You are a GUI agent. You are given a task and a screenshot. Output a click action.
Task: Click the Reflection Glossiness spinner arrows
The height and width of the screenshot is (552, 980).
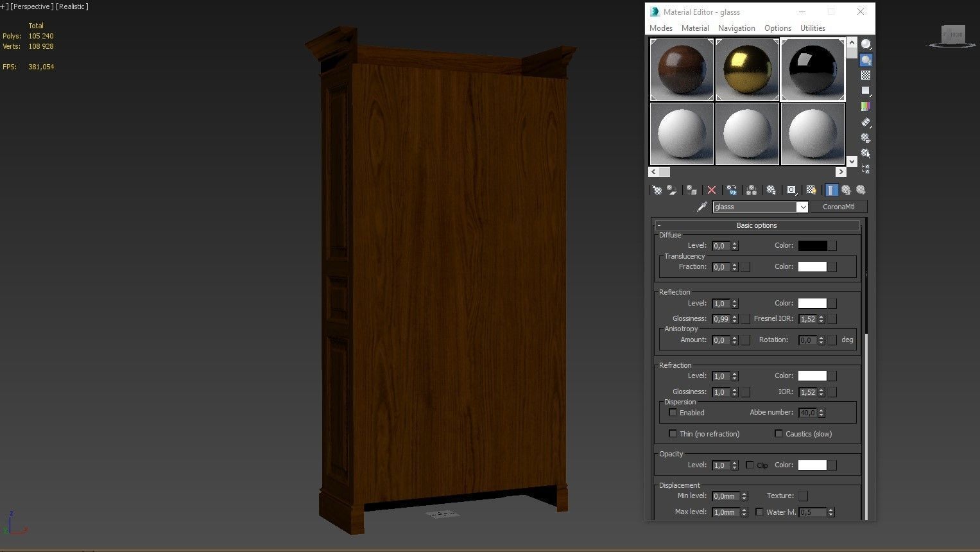[734, 319]
